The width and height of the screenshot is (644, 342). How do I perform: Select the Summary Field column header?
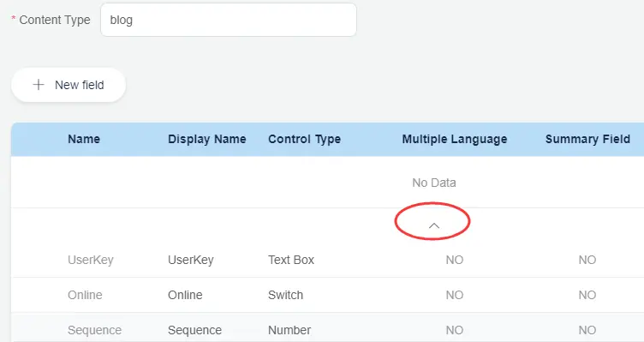[x=587, y=139]
